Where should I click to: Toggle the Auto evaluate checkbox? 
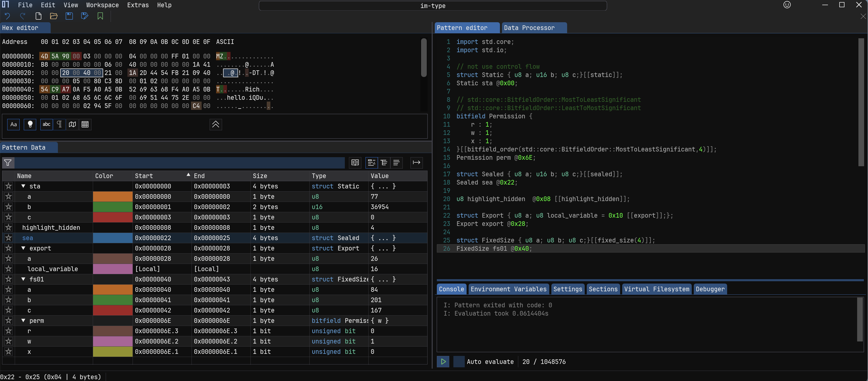(x=459, y=361)
